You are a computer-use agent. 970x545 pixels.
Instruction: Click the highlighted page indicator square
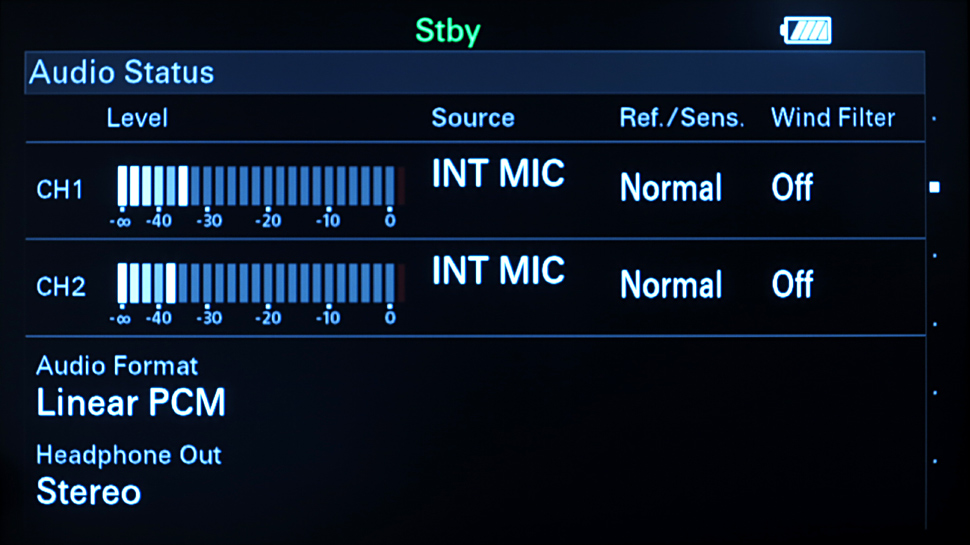click(934, 187)
